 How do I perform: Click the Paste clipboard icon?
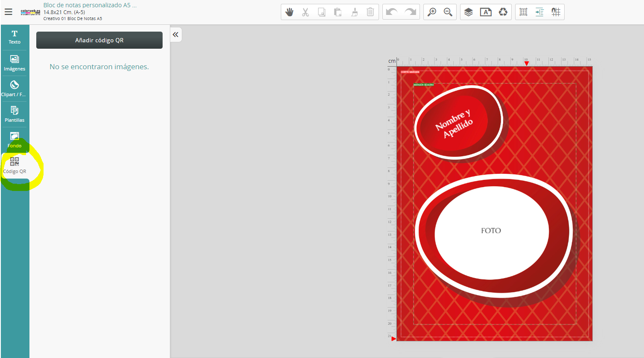(x=338, y=12)
